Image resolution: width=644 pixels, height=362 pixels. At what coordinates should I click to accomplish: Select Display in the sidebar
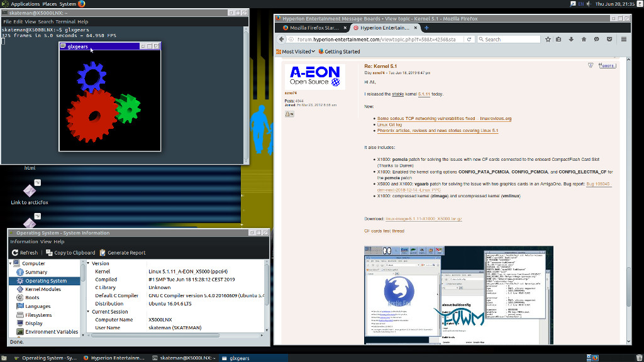point(34,324)
